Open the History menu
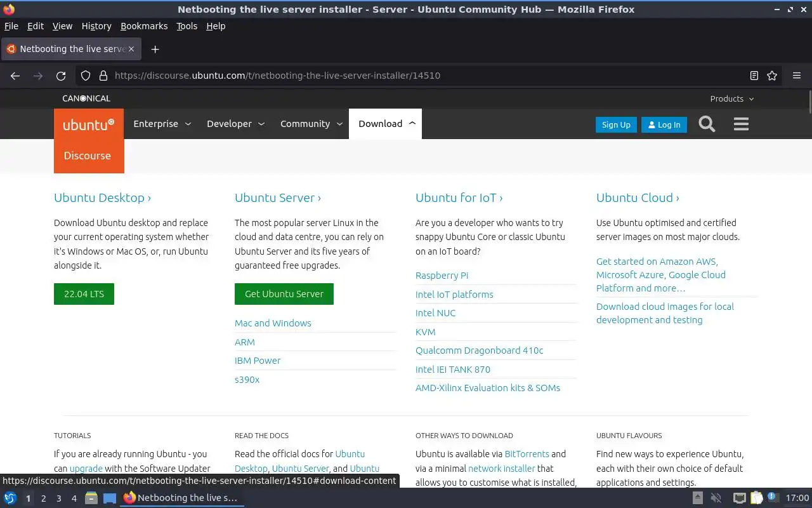This screenshot has height=508, width=812. point(96,26)
